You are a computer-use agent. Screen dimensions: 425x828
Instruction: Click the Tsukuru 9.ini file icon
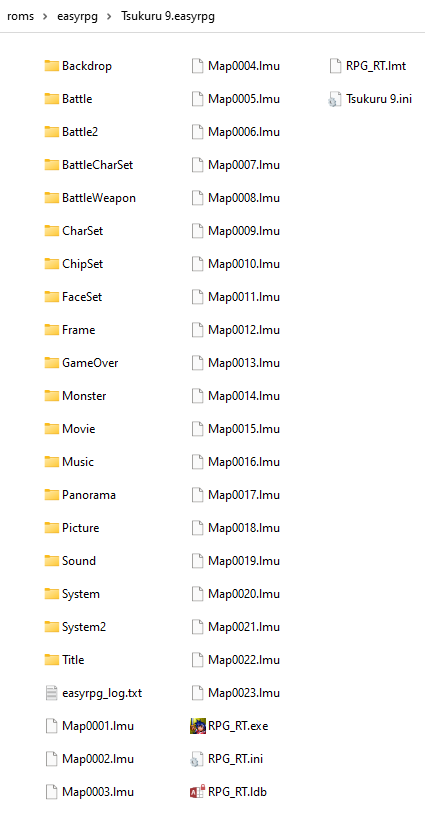pyautogui.click(x=335, y=99)
